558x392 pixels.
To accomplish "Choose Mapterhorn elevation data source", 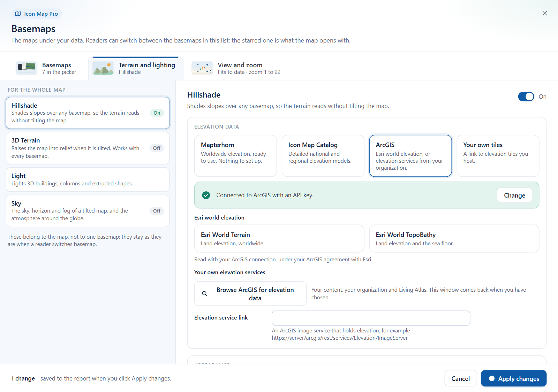I will 235,156.
